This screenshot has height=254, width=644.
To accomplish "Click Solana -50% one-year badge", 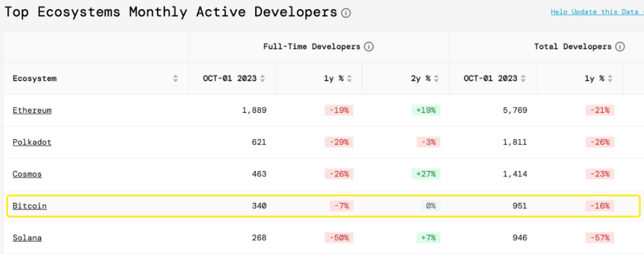I will 339,237.
